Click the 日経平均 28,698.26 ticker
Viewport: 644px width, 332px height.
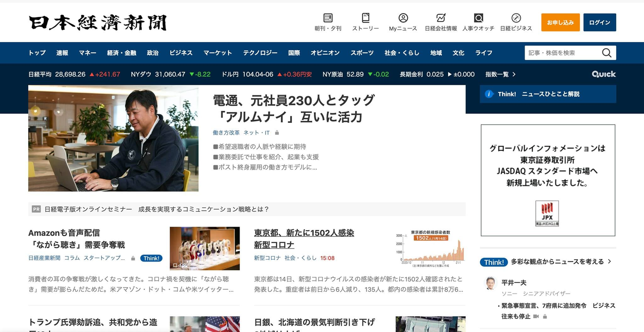click(74, 74)
